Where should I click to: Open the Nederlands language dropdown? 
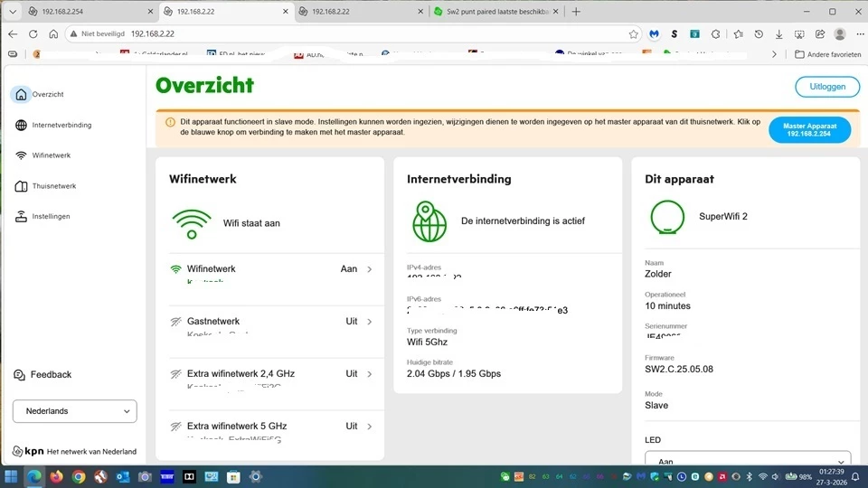75,411
